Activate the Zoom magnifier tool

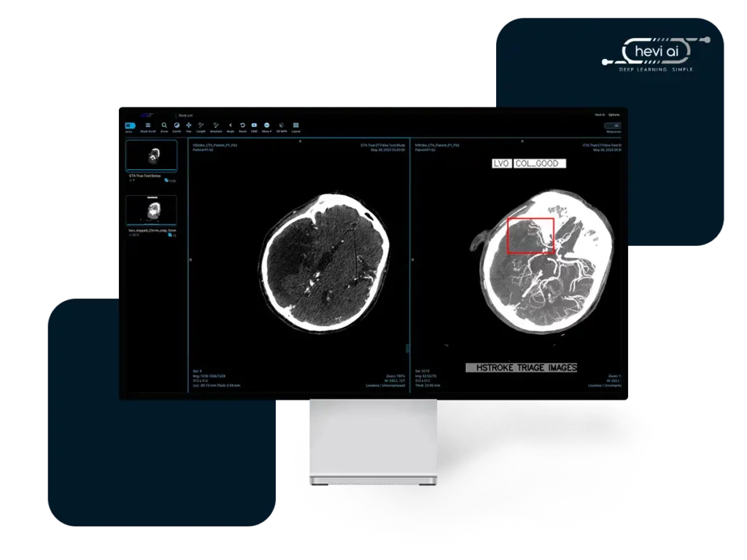pyautogui.click(x=164, y=127)
